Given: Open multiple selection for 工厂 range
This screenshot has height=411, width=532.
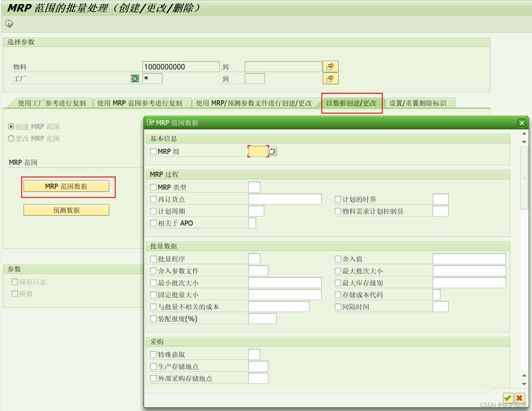Looking at the screenshot, I should pos(330,79).
